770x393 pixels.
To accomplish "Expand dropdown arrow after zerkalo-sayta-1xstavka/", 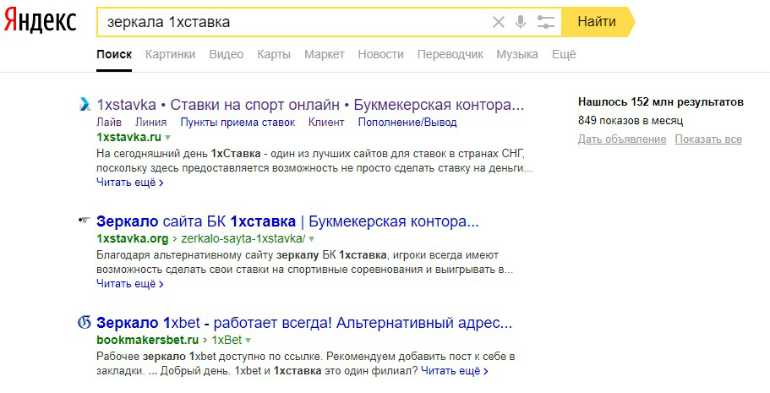I will click(311, 239).
